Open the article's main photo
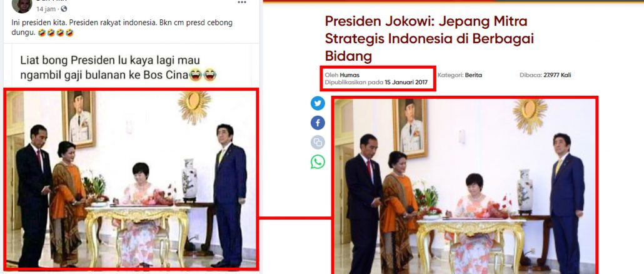This screenshot has height=274, width=644. point(464,186)
